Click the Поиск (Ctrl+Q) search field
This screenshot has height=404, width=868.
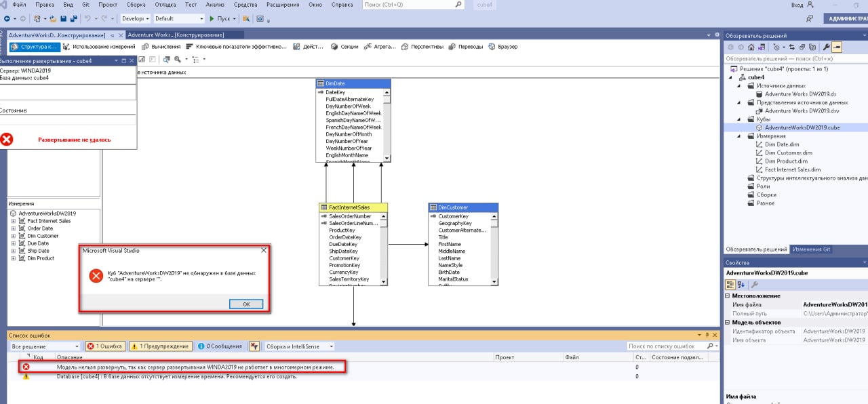point(409,5)
